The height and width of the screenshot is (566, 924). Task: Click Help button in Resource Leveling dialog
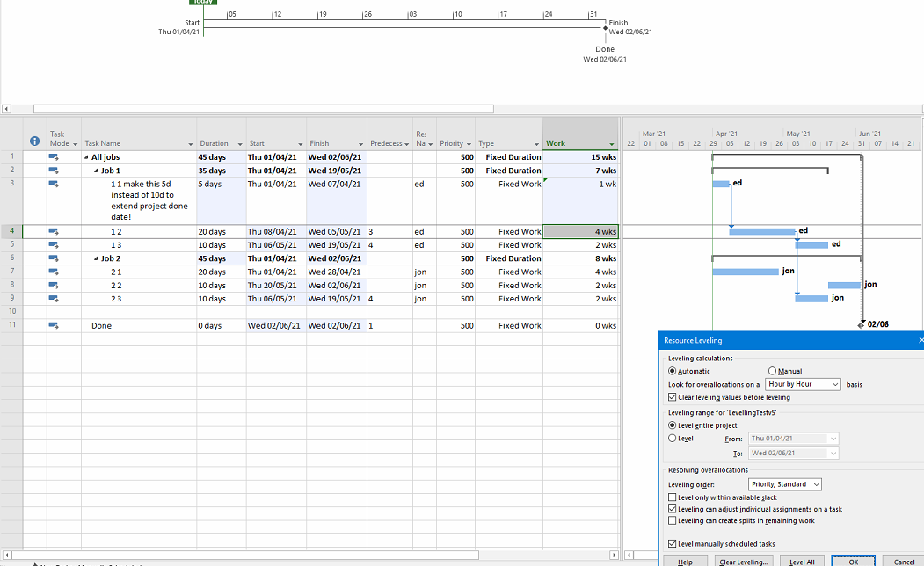pos(686,562)
